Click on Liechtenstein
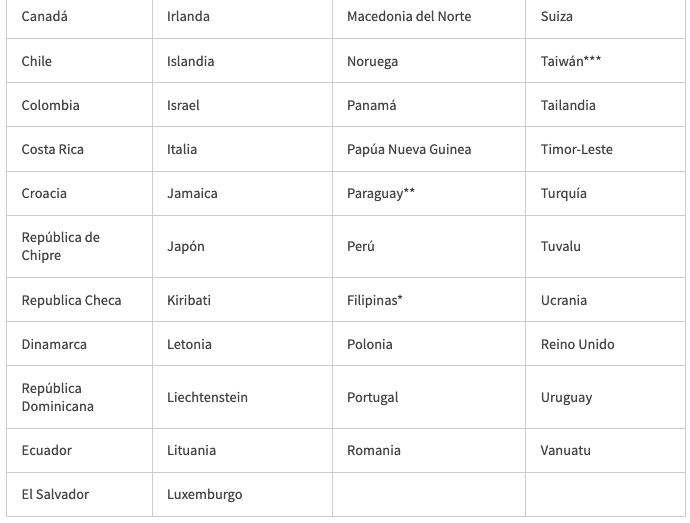The image size is (690, 523). pyautogui.click(x=207, y=397)
